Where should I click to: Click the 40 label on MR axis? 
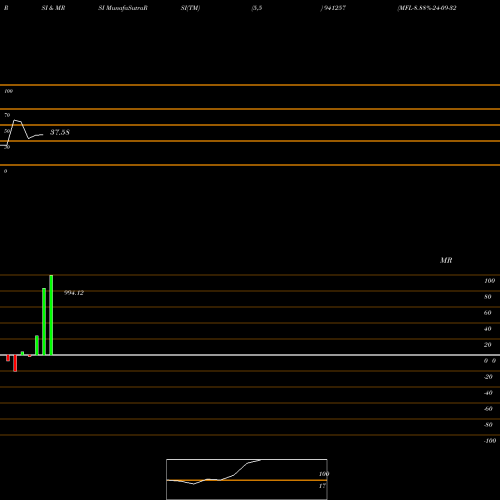[488, 329]
